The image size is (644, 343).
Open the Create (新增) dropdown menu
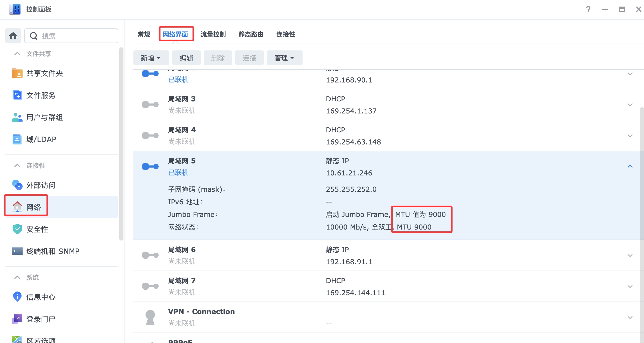(x=151, y=58)
